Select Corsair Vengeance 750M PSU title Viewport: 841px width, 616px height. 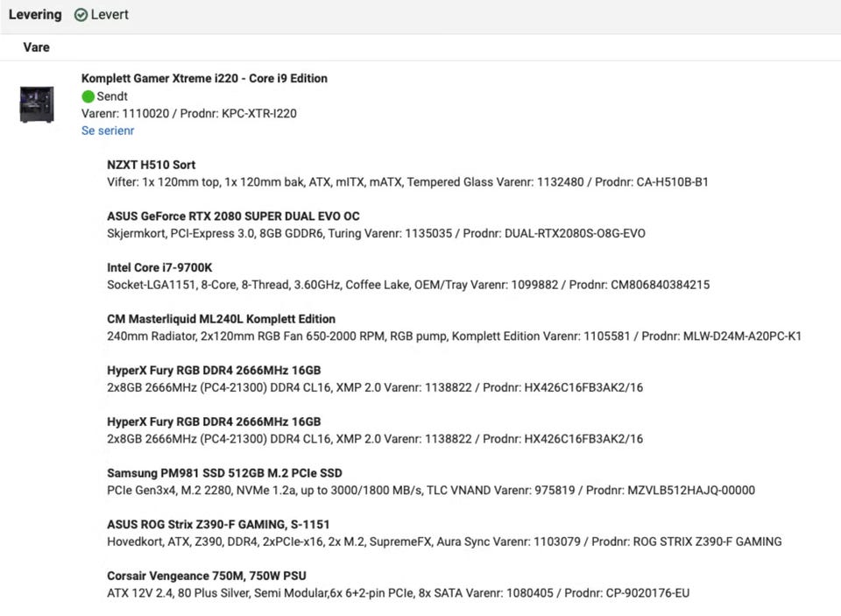tap(207, 576)
